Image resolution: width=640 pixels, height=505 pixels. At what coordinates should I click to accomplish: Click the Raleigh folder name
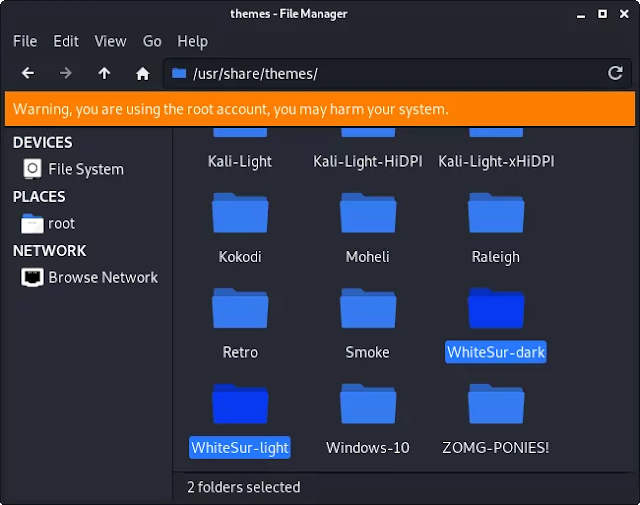pos(496,257)
